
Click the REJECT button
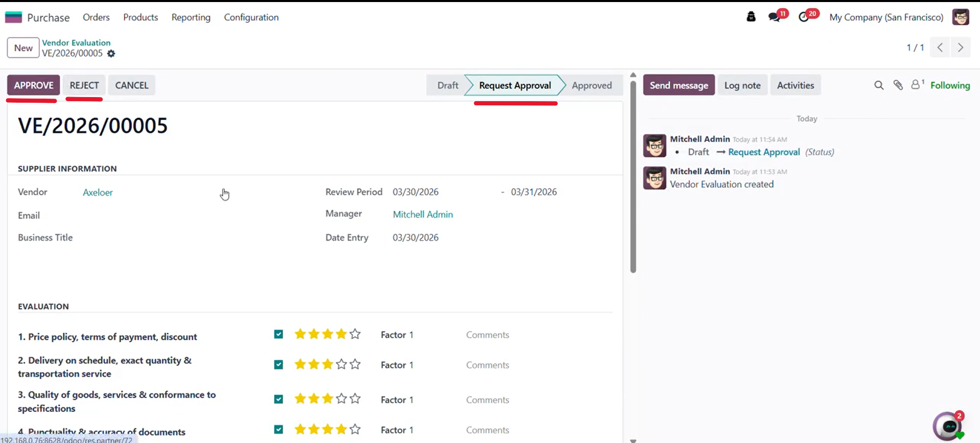coord(84,85)
